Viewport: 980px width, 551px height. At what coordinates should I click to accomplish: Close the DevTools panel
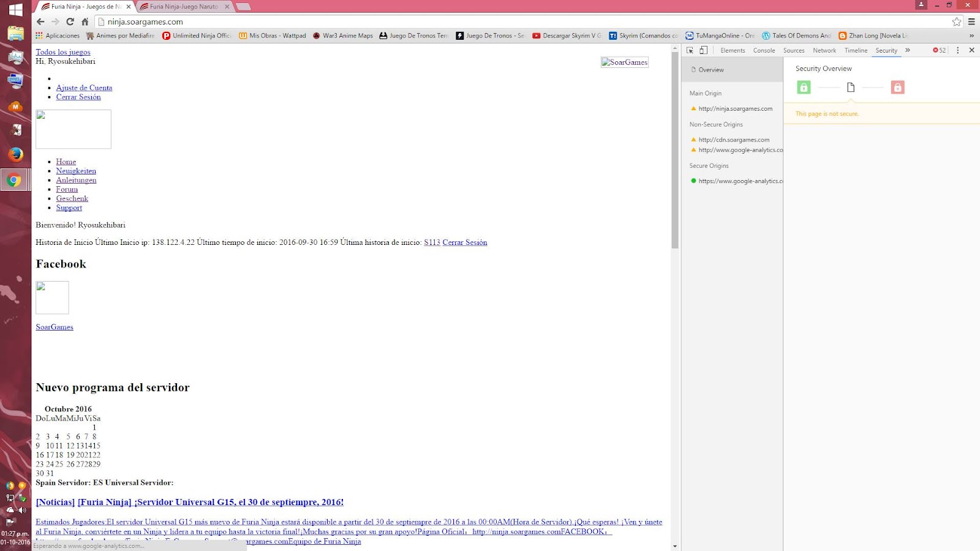(x=971, y=50)
